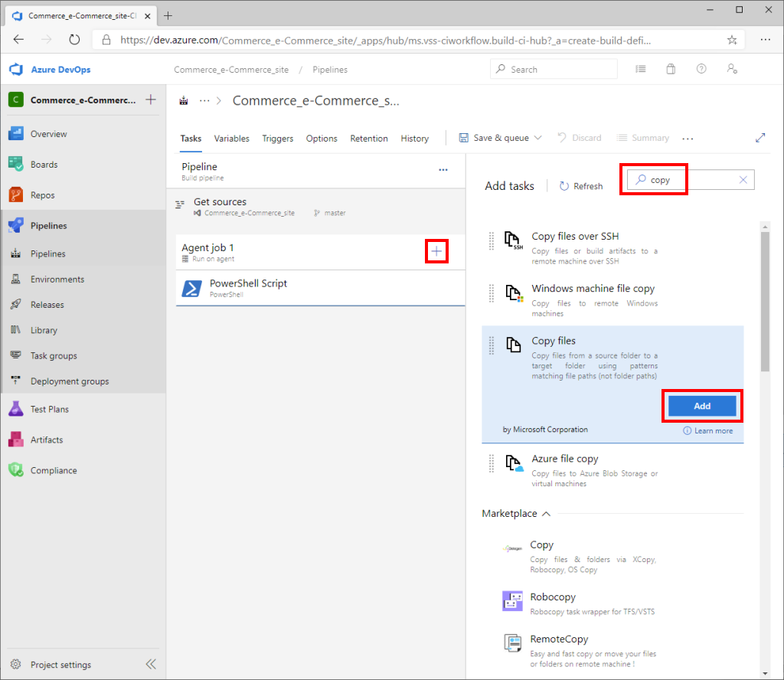Open the History tab of the pipeline
784x680 pixels.
[x=414, y=139]
